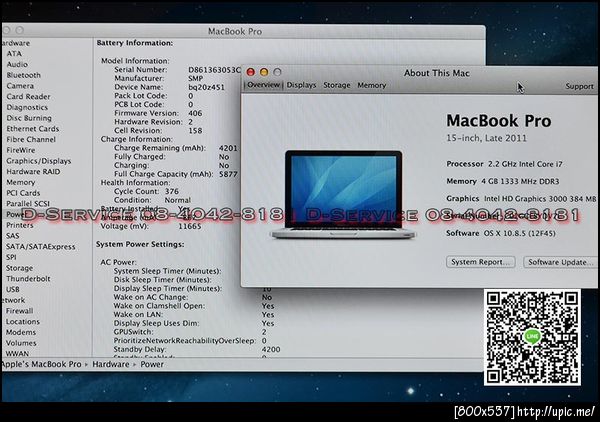Click Power in the path bar

pyautogui.click(x=152, y=364)
